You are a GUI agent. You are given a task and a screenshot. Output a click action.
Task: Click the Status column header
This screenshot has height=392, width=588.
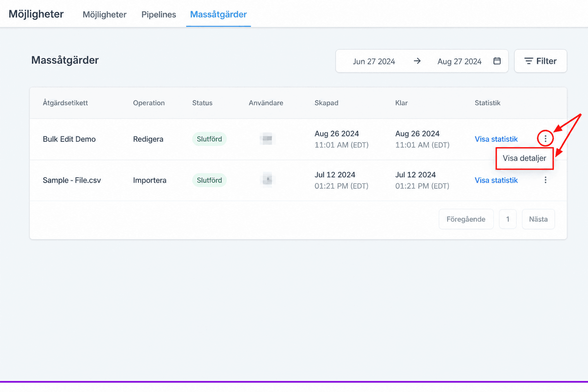[202, 103]
